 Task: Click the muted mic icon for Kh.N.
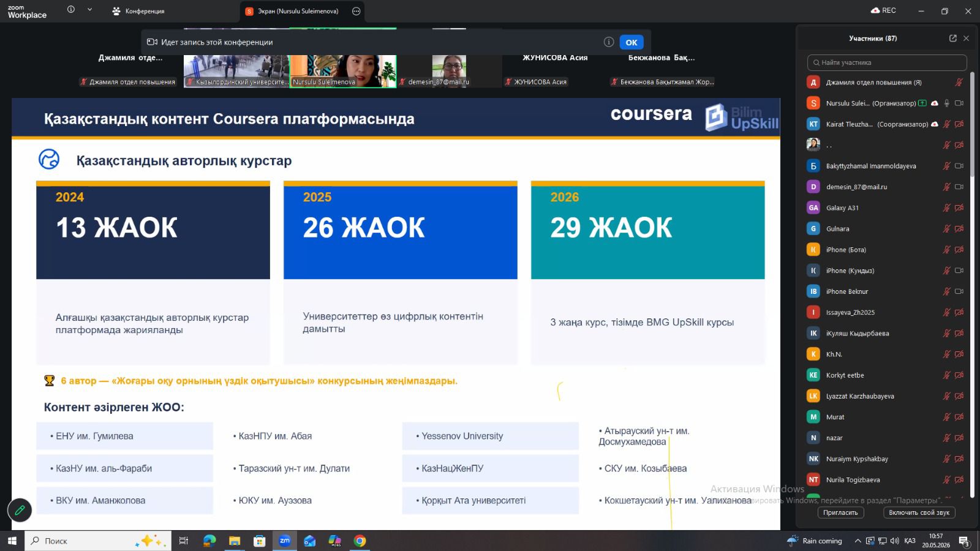pyautogui.click(x=947, y=354)
